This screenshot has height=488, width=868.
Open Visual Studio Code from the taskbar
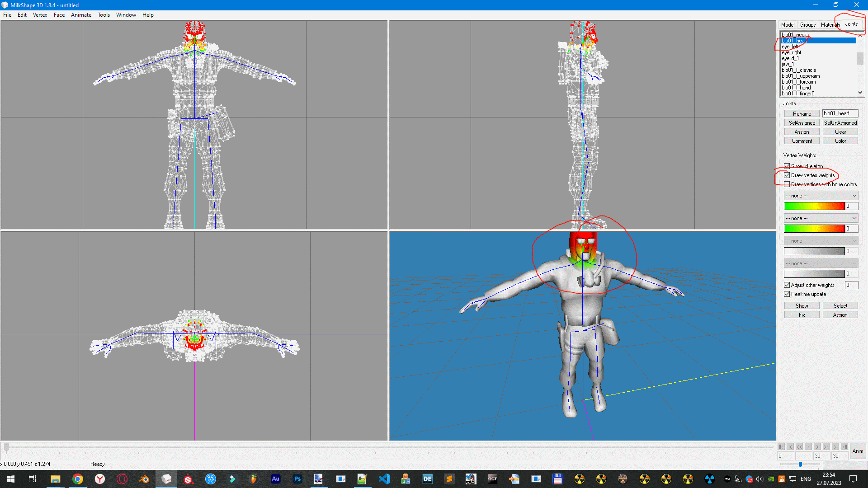384,479
